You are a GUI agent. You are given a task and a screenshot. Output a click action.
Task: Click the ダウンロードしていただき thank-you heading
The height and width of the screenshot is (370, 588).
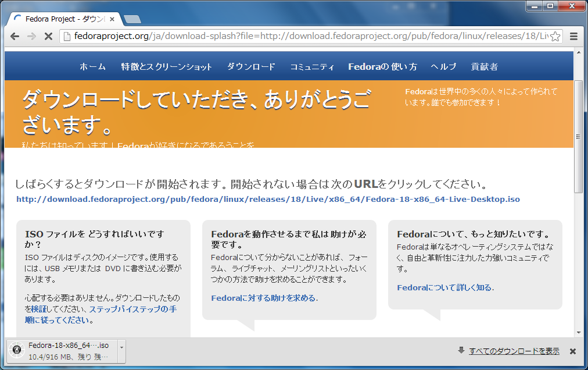pos(196,112)
